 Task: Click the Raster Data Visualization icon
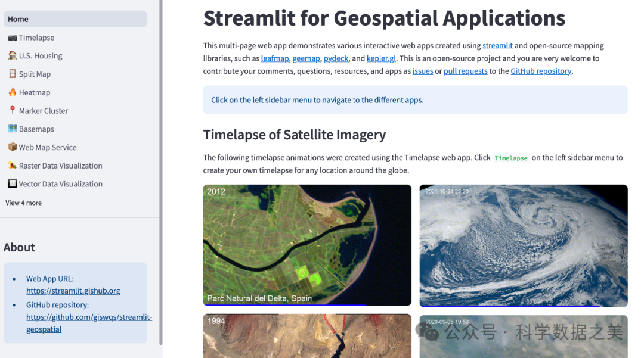pos(12,166)
